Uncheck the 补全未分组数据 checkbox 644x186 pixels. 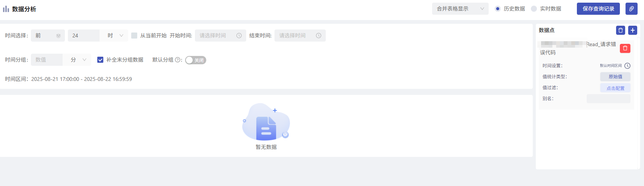pyautogui.click(x=100, y=60)
